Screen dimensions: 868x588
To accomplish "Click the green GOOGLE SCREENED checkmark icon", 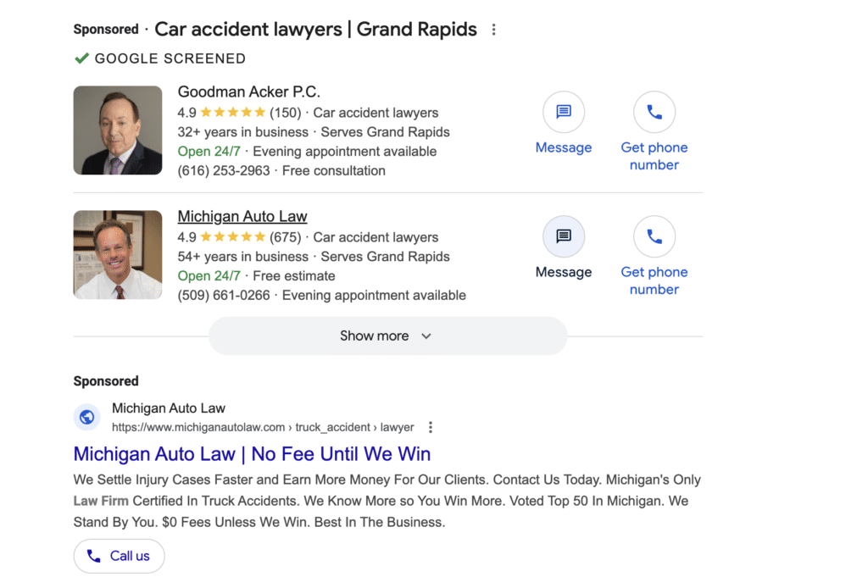I will tap(81, 58).
